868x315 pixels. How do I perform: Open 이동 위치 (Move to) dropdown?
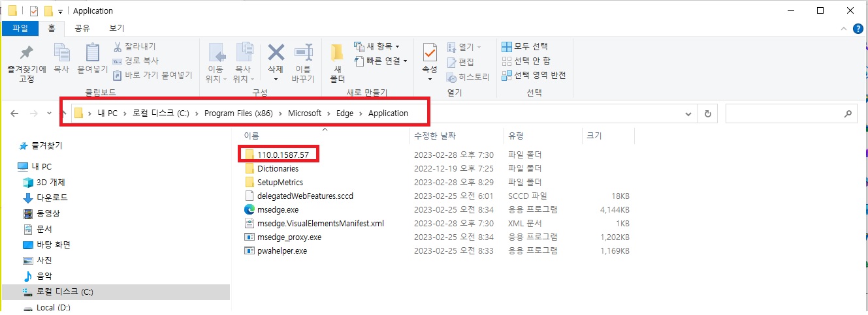pyautogui.click(x=216, y=63)
